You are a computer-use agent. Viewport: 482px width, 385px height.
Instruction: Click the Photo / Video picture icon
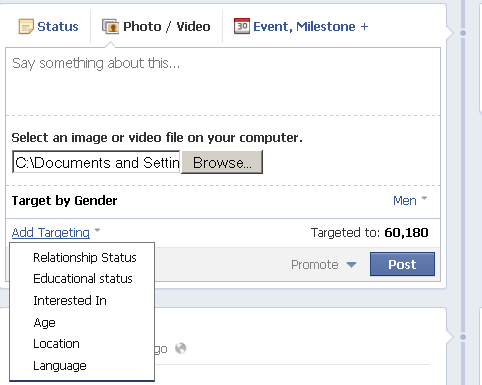pyautogui.click(x=110, y=27)
